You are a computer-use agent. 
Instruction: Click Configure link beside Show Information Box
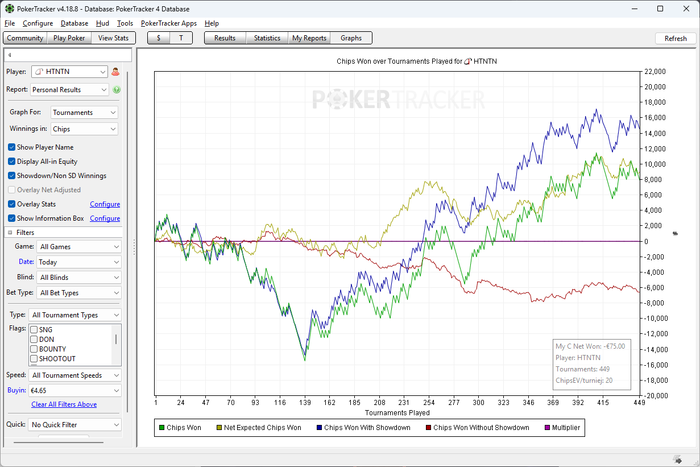pyautogui.click(x=105, y=218)
